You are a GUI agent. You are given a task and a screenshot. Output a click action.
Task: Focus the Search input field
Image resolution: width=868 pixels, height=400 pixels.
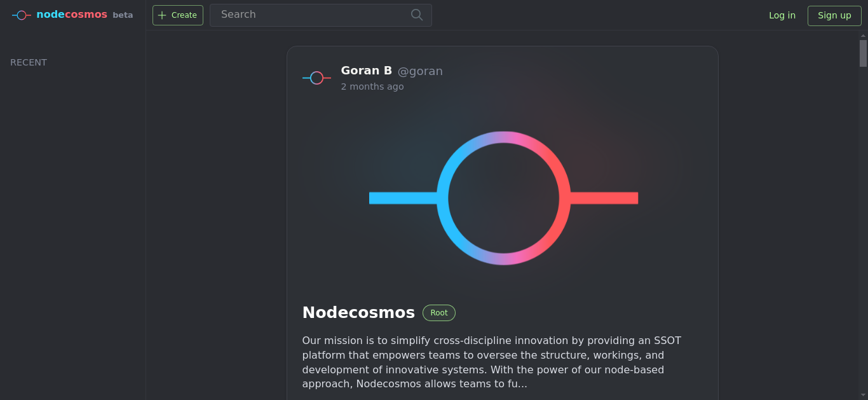point(321,15)
